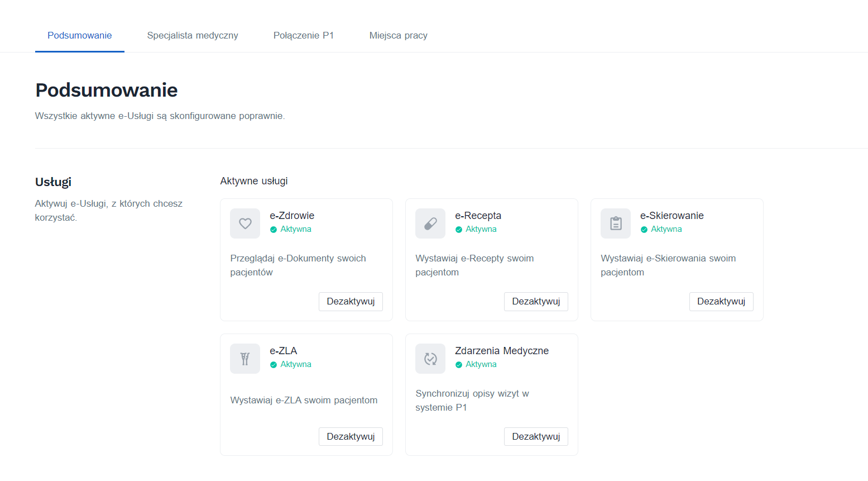Viewport: 868px width, 481px height.
Task: Click green checkmark status under e-Zdrowie
Action: (274, 230)
